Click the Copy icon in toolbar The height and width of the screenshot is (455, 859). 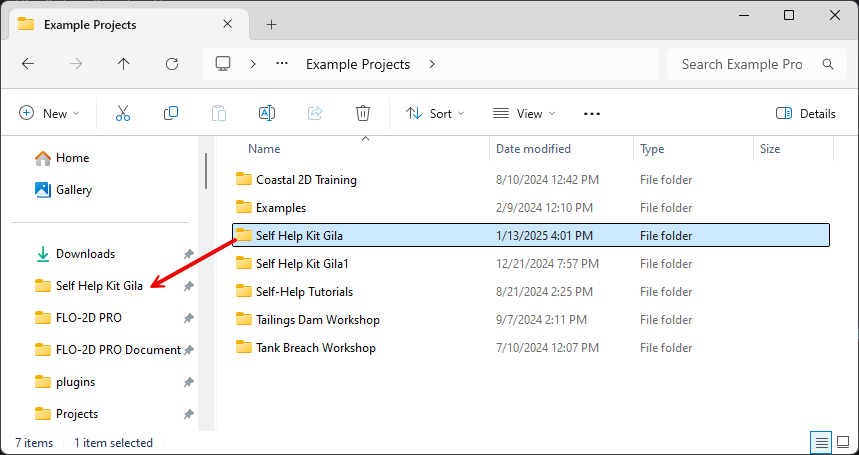(171, 114)
